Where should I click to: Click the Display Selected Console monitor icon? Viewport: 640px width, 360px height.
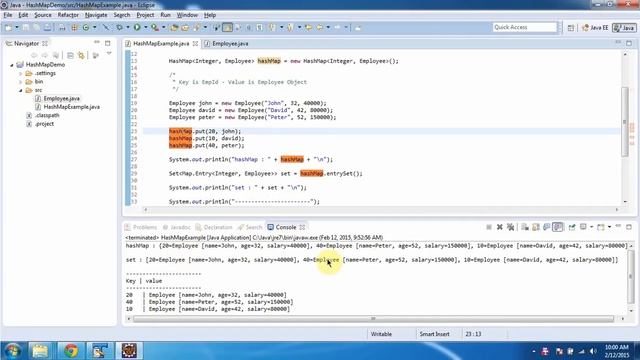pyautogui.click(x=583, y=227)
